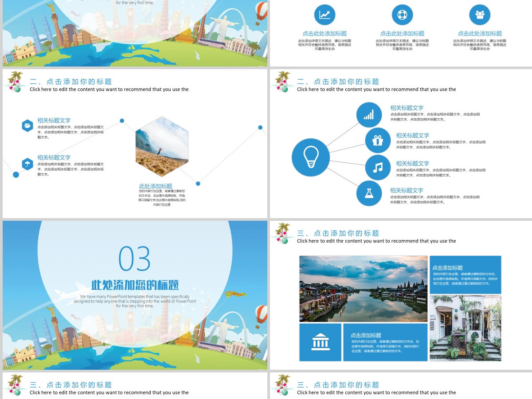532x399 pixels.
Task: Click "相关标题文字" beside the umbrella icon
Action: pos(54,158)
